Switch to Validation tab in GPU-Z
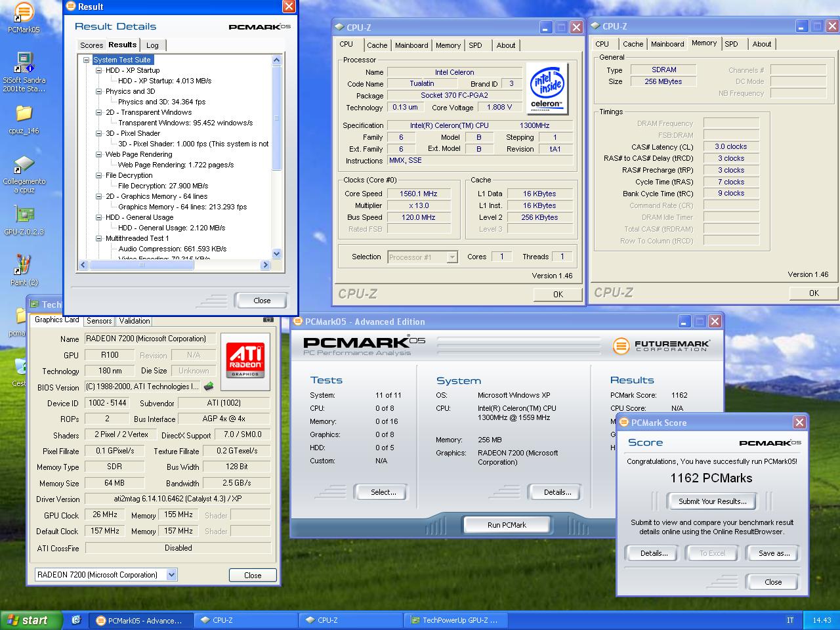The height and width of the screenshot is (630, 840). point(135,321)
